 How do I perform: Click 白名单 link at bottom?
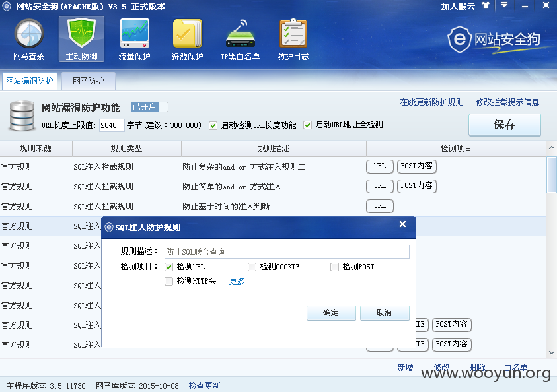pos(515,368)
